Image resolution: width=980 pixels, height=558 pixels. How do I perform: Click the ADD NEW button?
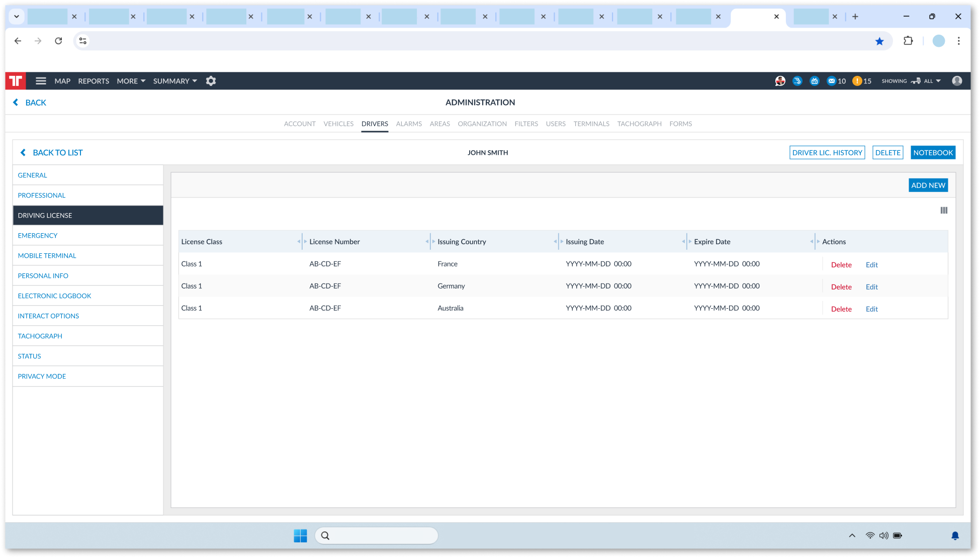click(928, 185)
